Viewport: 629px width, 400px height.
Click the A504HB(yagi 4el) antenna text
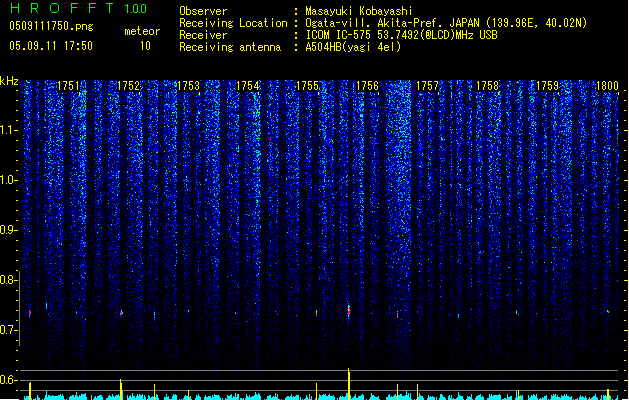click(353, 47)
